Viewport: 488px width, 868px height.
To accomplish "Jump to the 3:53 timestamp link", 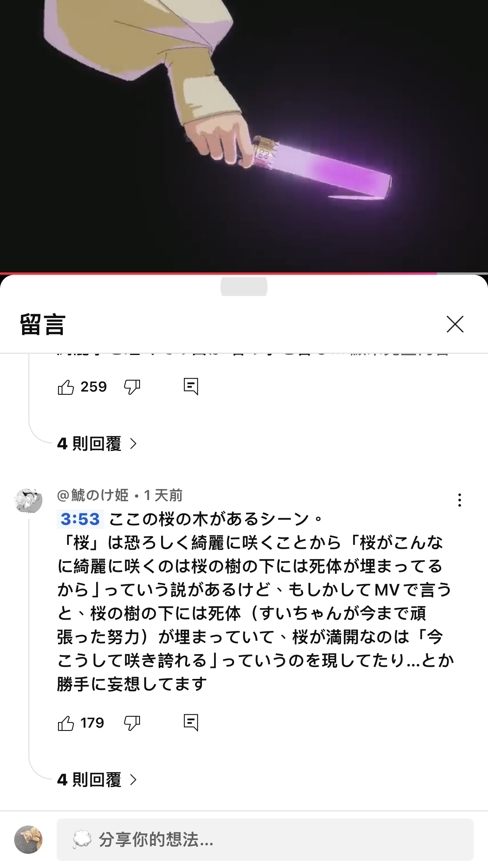I will pyautogui.click(x=80, y=519).
